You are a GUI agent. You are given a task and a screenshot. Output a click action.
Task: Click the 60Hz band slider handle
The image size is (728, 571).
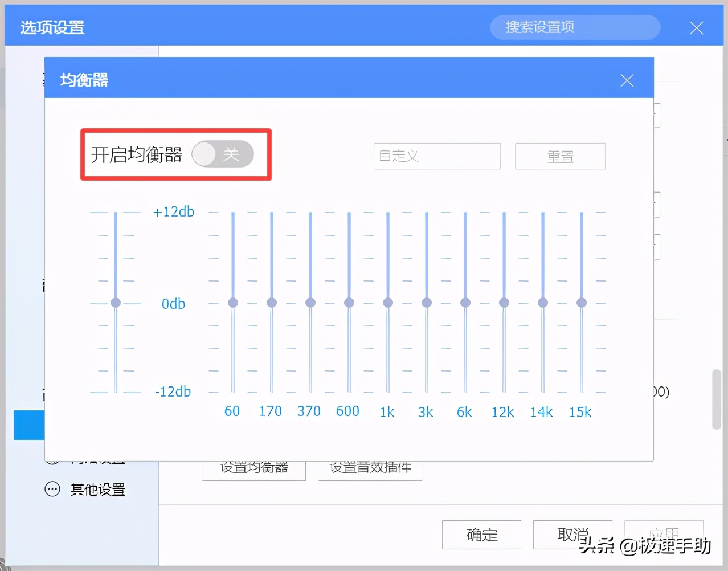pyautogui.click(x=232, y=303)
